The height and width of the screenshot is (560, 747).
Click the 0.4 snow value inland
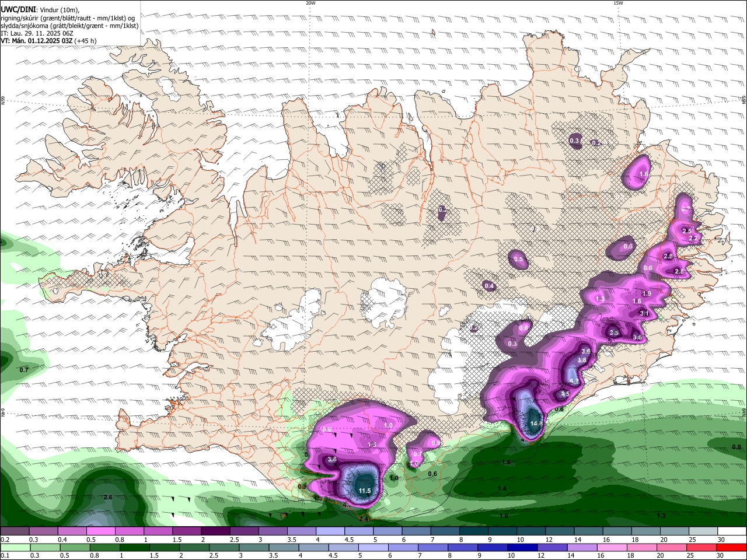tap(489, 286)
